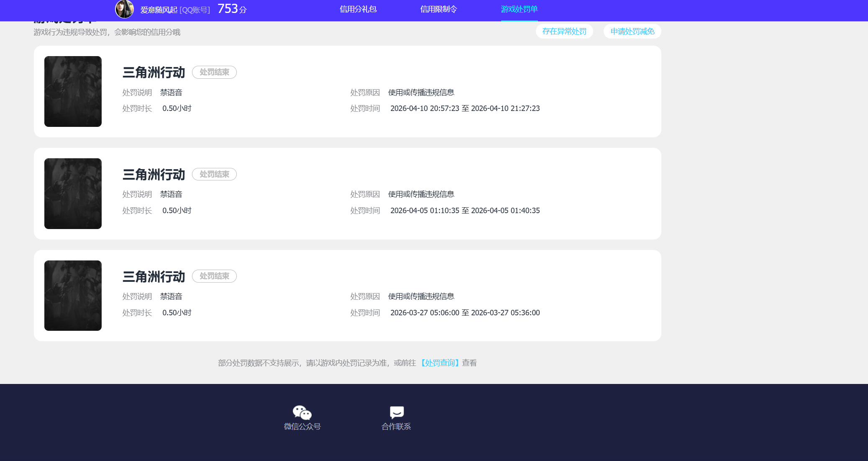Select the time range starting 2026-03-27 05:06:00
The height and width of the screenshot is (461, 868).
tap(465, 313)
